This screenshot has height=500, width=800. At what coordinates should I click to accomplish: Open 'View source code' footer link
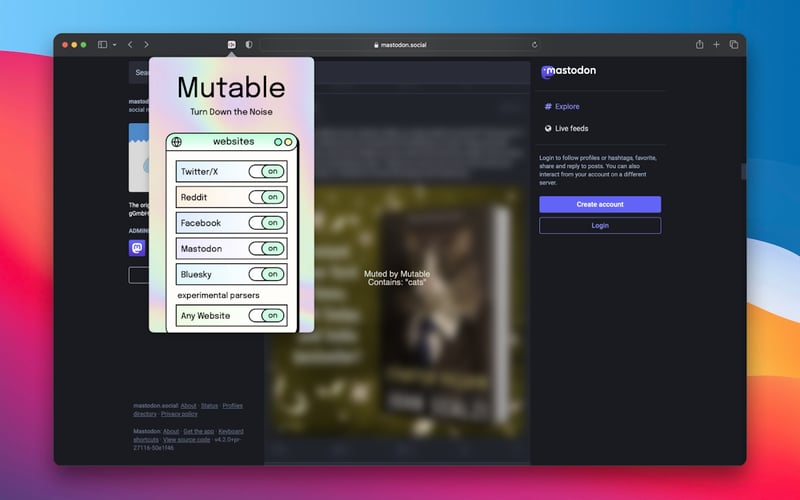(186, 440)
